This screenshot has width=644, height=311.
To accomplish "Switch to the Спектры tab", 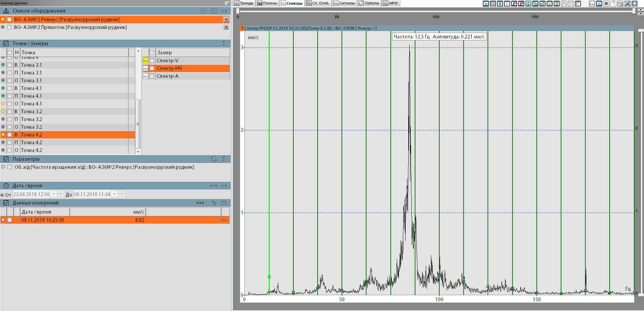I will click(292, 3).
